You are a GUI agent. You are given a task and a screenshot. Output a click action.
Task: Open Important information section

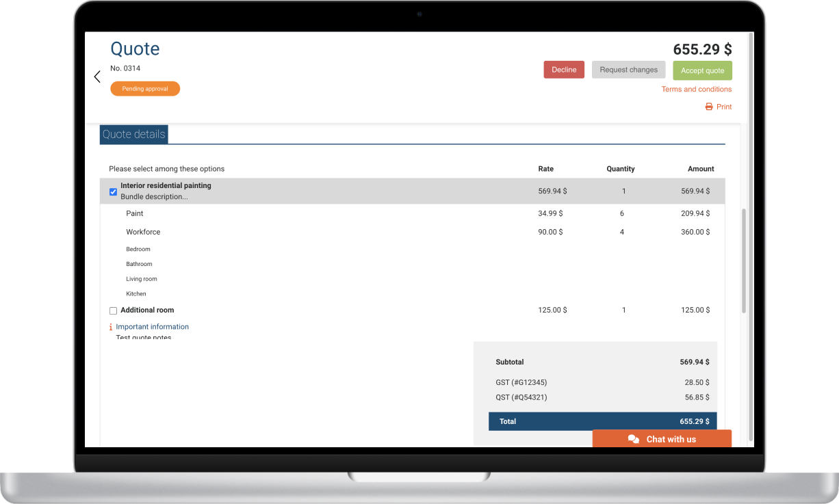tap(152, 327)
